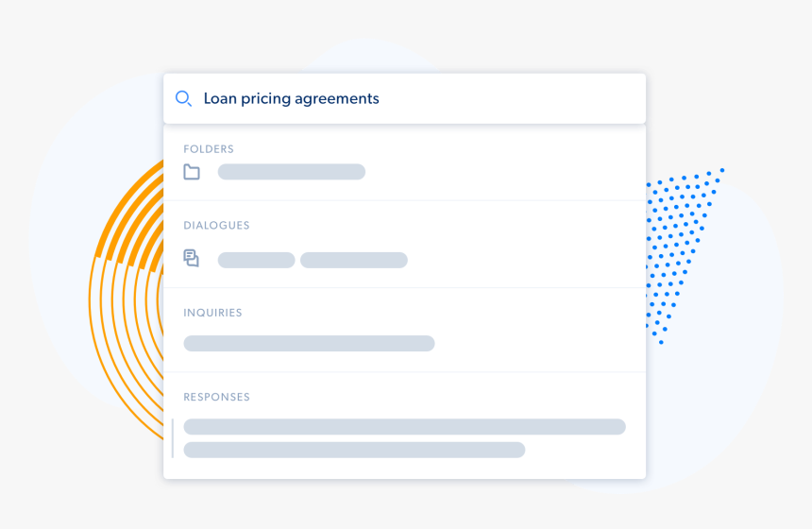Viewport: 812px width, 529px height.
Task: Select the INQUIRIES section heading
Action: 212,313
